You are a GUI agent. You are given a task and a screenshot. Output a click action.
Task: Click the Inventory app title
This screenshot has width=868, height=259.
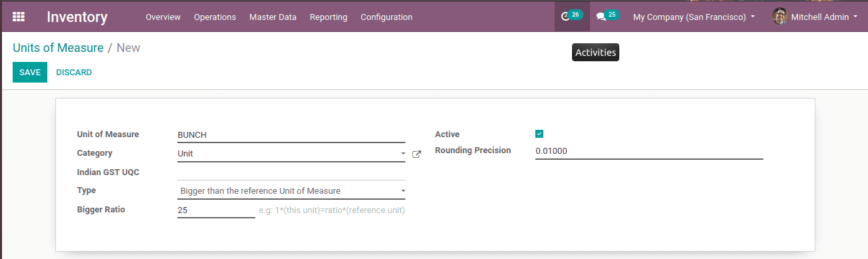[x=77, y=17]
